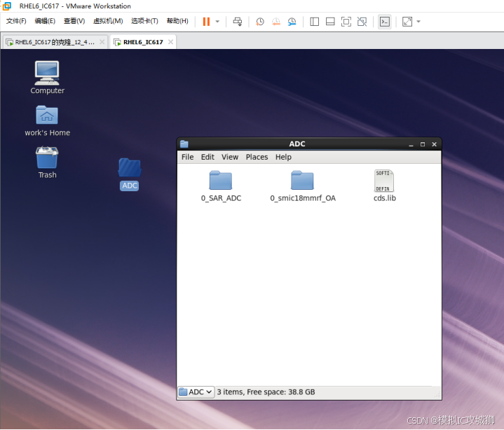Open the Places menu in ADC window
This screenshot has width=504, height=430.
click(257, 157)
